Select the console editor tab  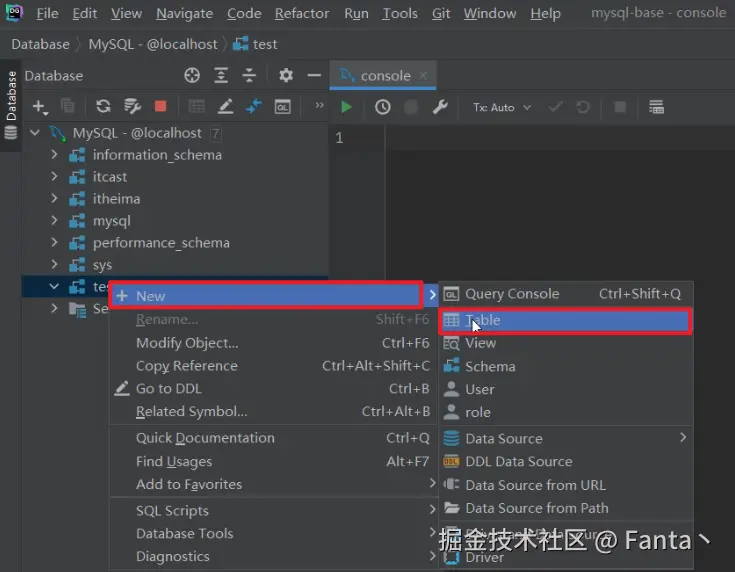click(383, 75)
